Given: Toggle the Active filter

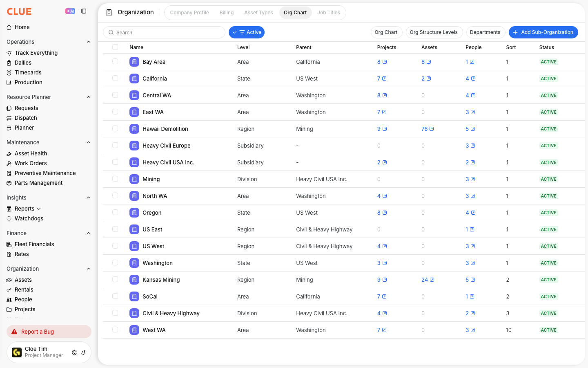Looking at the screenshot, I should (247, 32).
